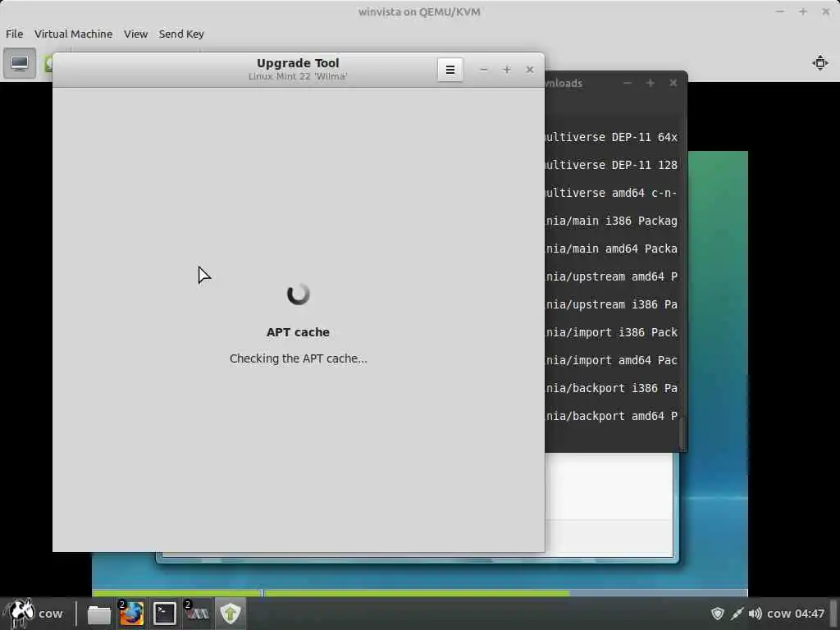The width and height of the screenshot is (840, 630).
Task: Click terminal line 'ultiverse DEP-11 64x'
Action: 611,137
